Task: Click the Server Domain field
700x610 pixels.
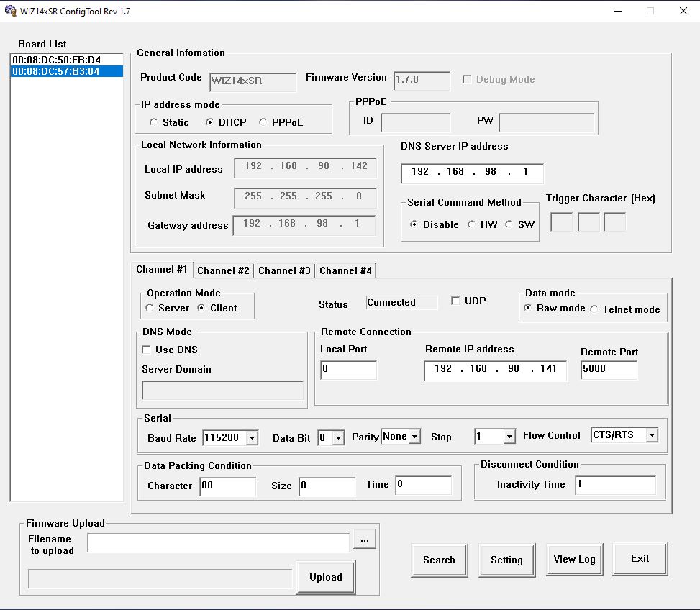Action: click(223, 391)
